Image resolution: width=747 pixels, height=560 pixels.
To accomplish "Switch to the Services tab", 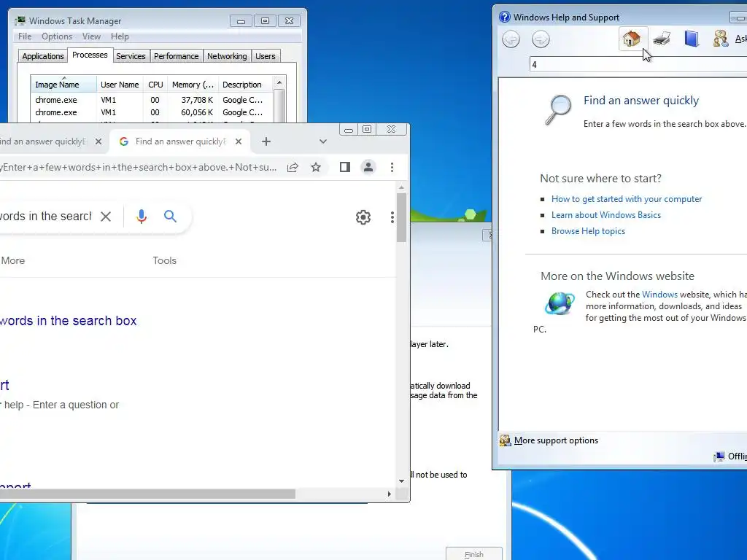I will pyautogui.click(x=131, y=56).
